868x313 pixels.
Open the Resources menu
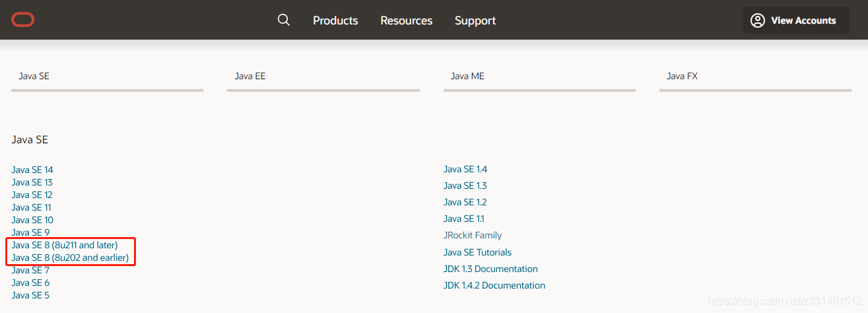tap(407, 20)
